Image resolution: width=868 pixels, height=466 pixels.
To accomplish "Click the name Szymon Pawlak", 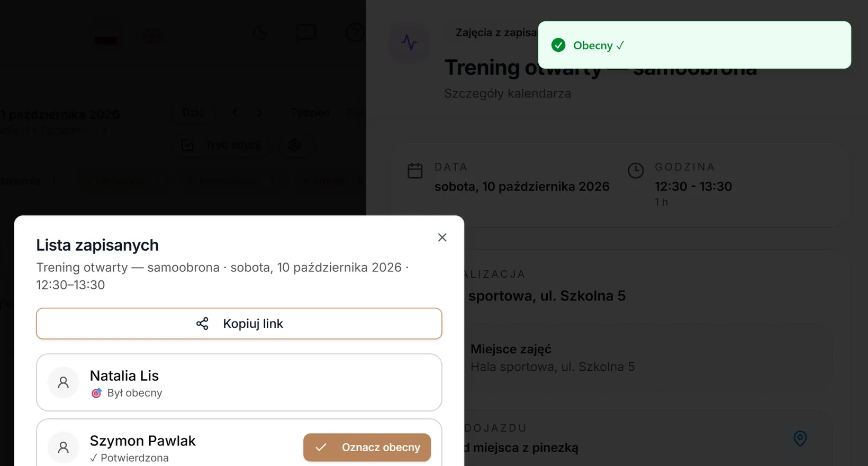I will coord(143,441).
